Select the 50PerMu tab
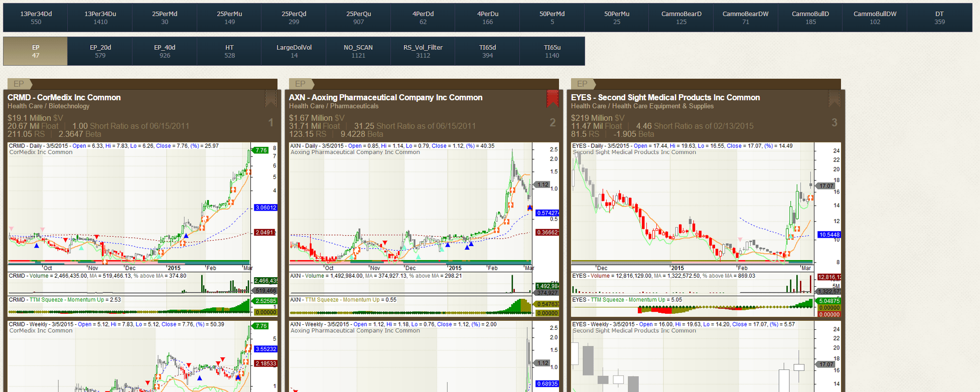 click(617, 18)
